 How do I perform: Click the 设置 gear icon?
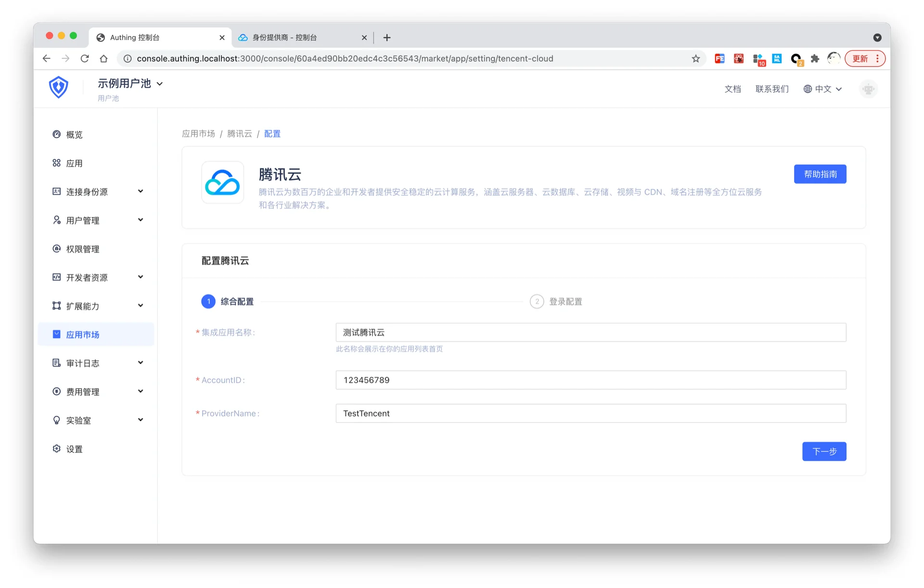tap(56, 449)
